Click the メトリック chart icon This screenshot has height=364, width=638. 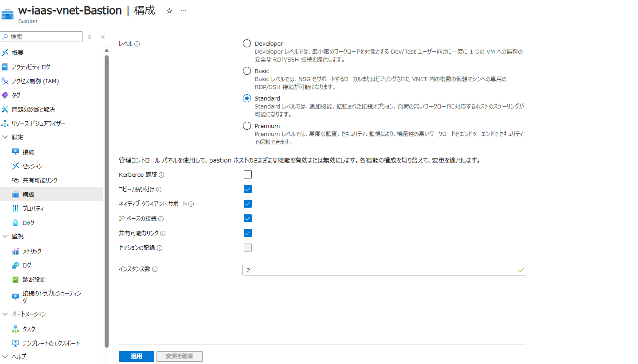pos(16,251)
